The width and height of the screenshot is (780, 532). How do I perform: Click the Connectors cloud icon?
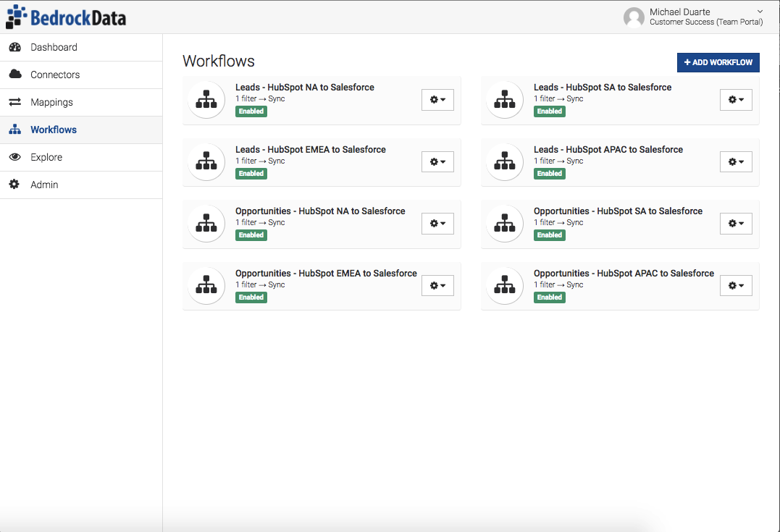pyautogui.click(x=15, y=74)
